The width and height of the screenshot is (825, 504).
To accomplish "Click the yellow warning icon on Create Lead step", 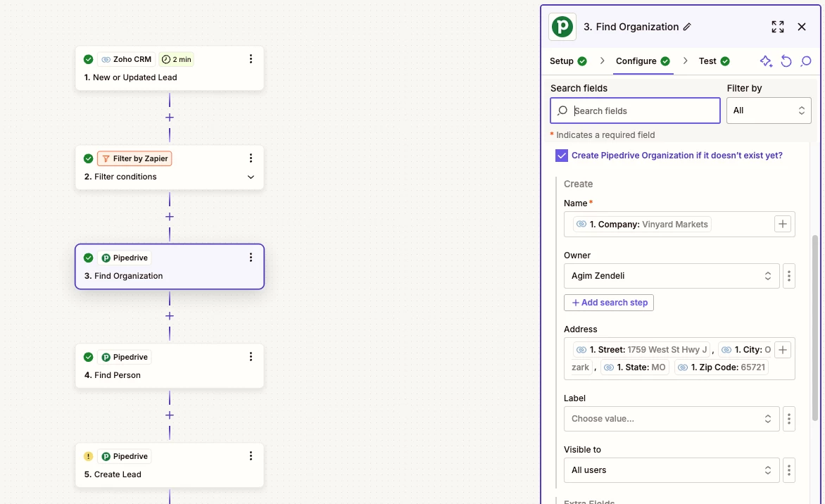I will coord(89,456).
